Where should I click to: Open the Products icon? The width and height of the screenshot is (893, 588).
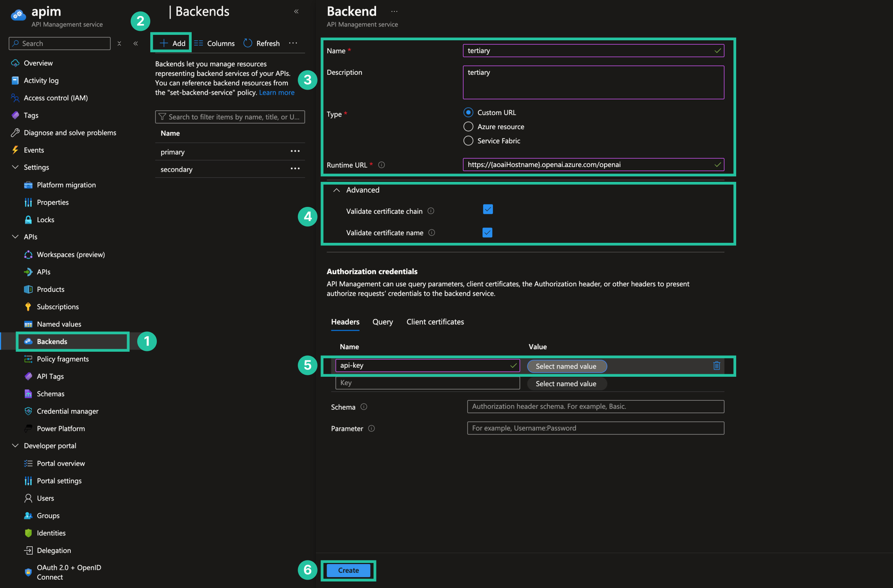click(28, 289)
